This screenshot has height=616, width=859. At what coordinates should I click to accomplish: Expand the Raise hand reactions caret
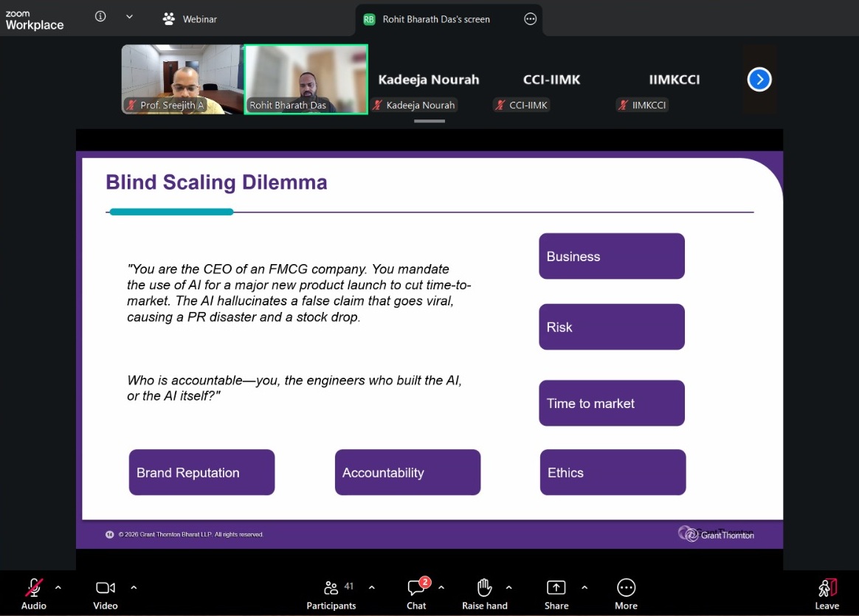click(509, 587)
